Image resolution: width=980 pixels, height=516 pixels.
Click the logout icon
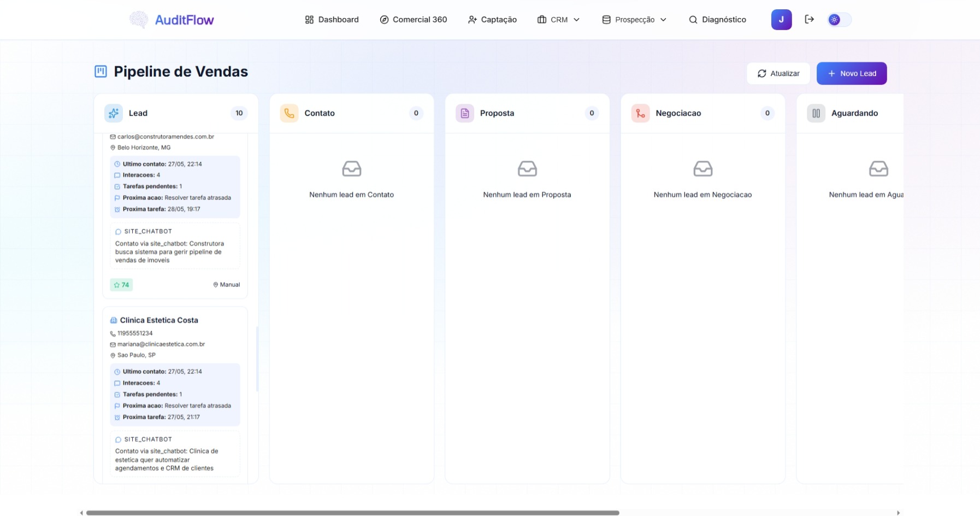coord(810,20)
